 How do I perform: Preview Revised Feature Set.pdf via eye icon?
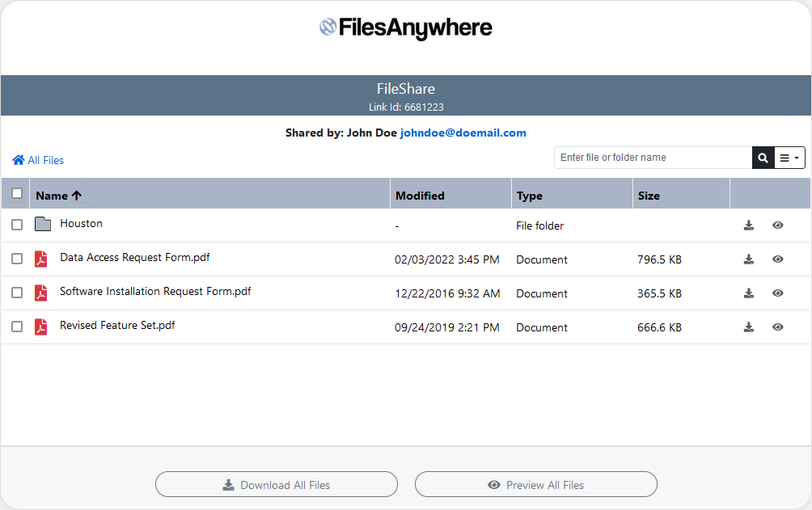pyautogui.click(x=778, y=327)
